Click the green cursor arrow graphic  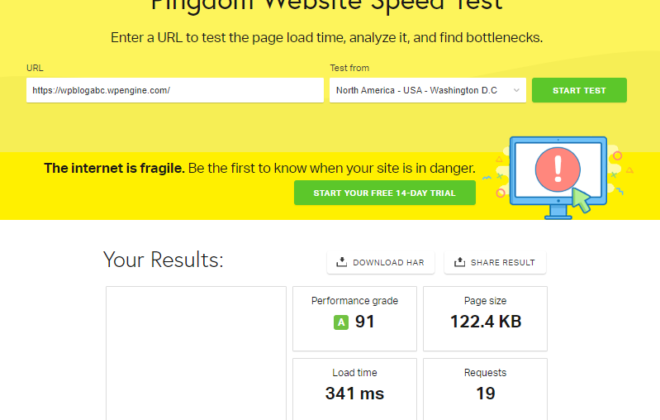tap(582, 201)
